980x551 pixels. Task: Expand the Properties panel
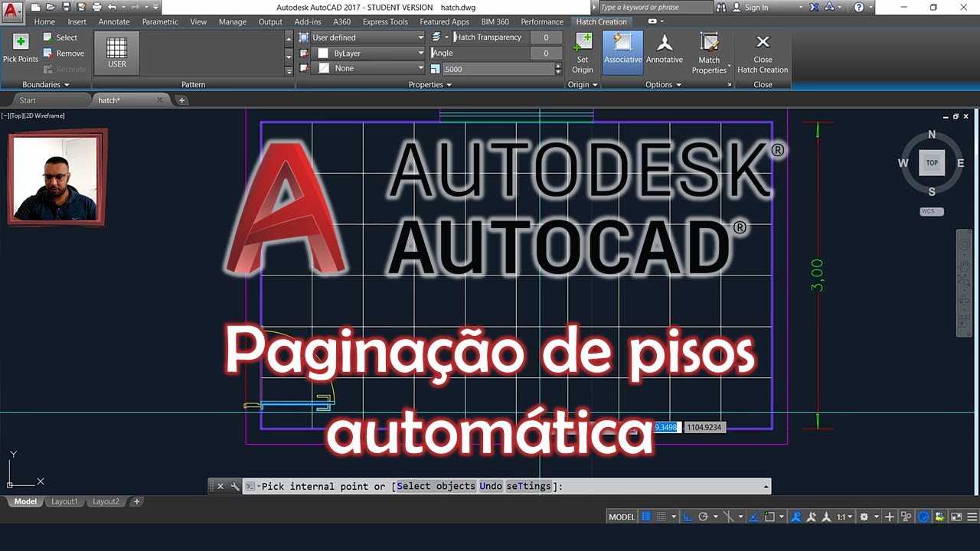tap(430, 85)
